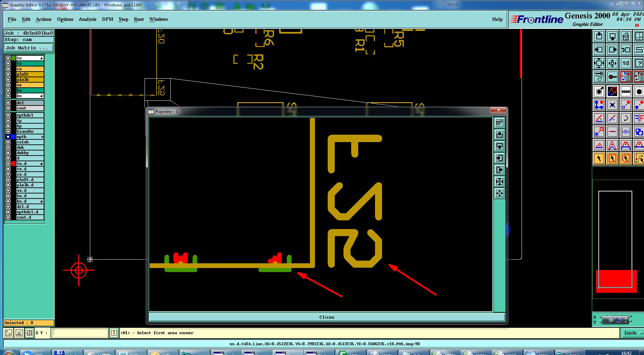The width and height of the screenshot is (644, 355).
Task: Select the mirror F tool
Action: point(639,118)
